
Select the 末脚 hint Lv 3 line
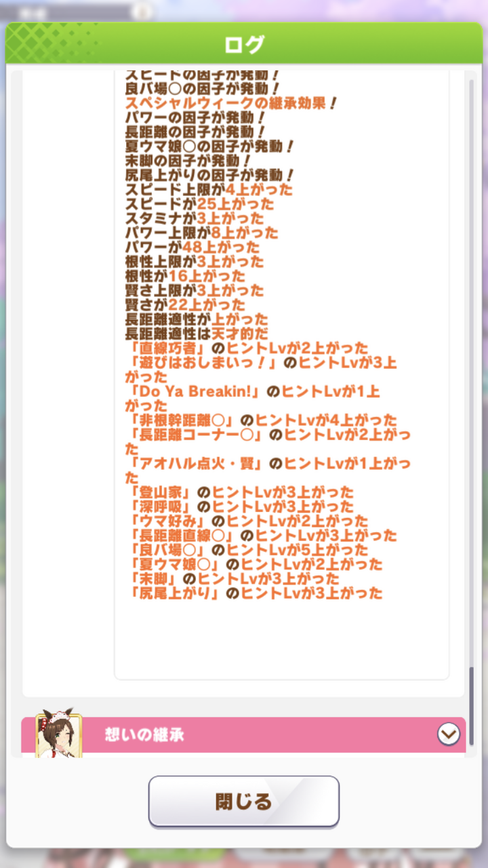pyautogui.click(x=232, y=578)
